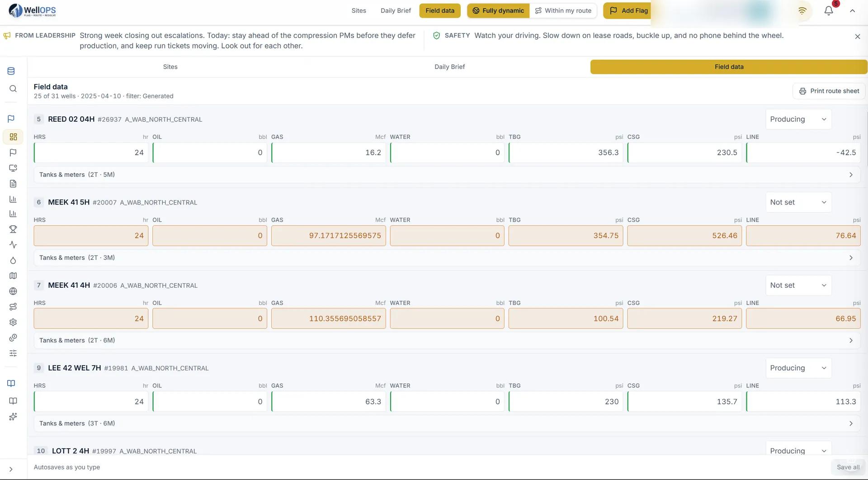The height and width of the screenshot is (480, 868).
Task: Edit the TBG field showing 356.3
Action: click(566, 153)
